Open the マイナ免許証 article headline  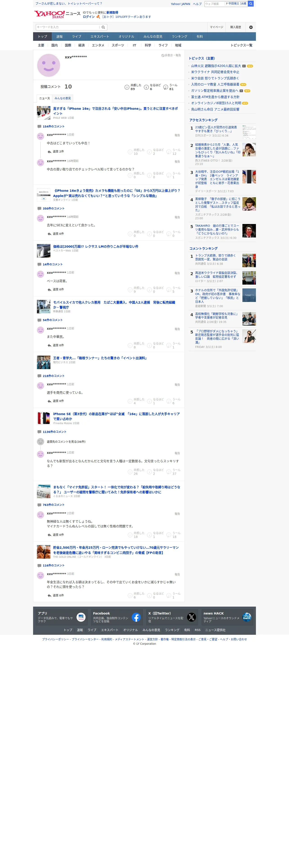116,490
